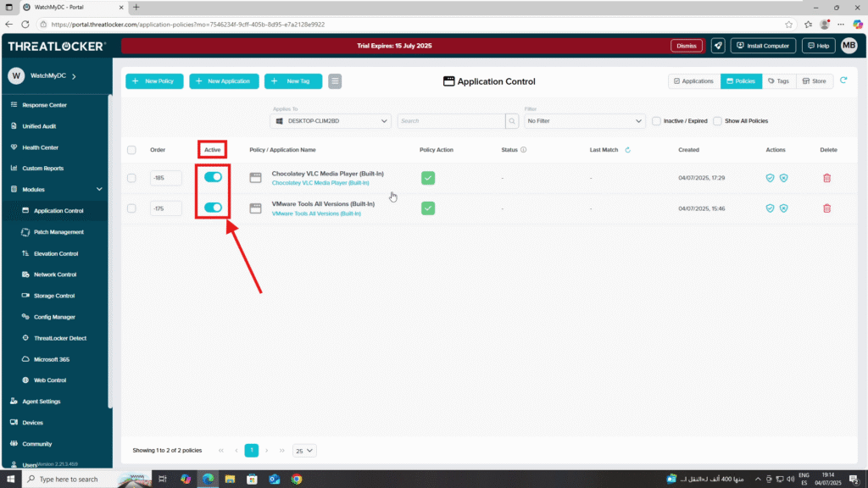This screenshot has height=488, width=868.
Task: Click the policy Search input field
Action: 451,120
